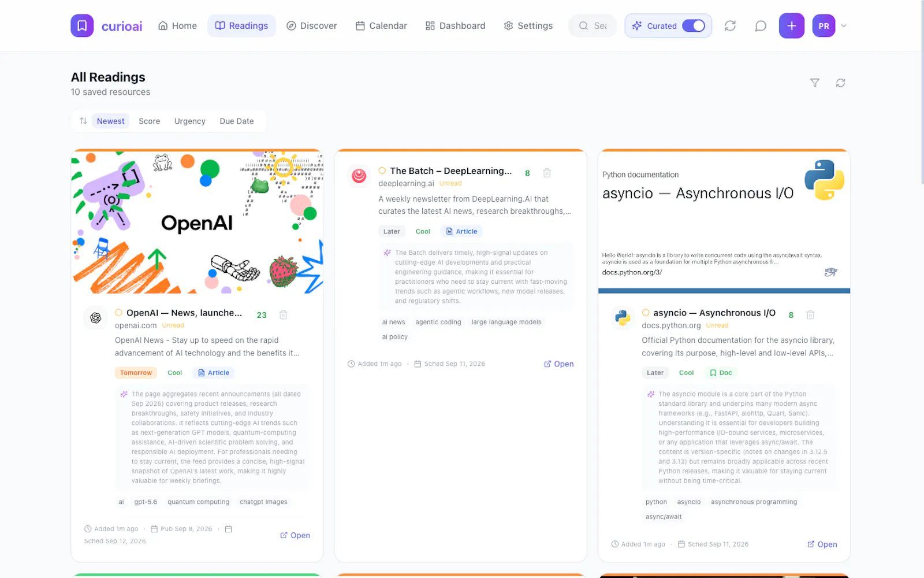Click the Open link on The Batch card
The image size is (924, 578).
tap(558, 364)
